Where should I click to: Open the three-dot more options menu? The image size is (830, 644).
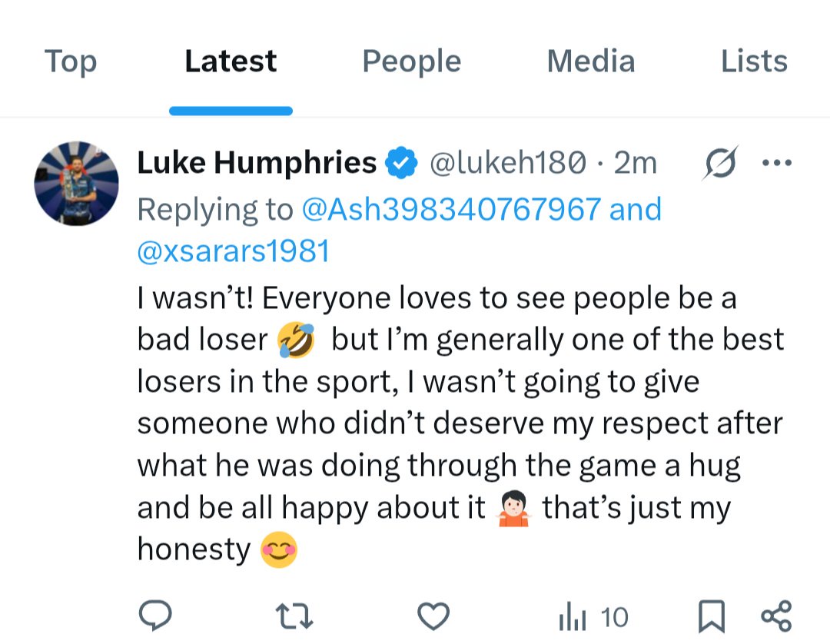[x=775, y=163]
